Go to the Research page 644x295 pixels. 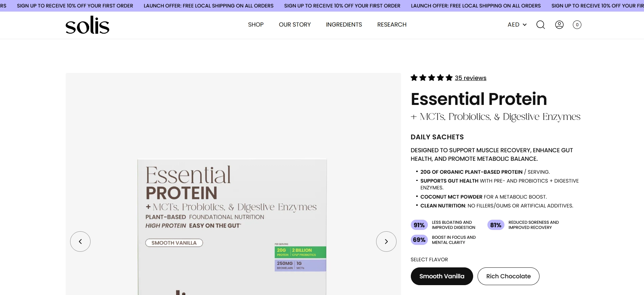point(392,25)
